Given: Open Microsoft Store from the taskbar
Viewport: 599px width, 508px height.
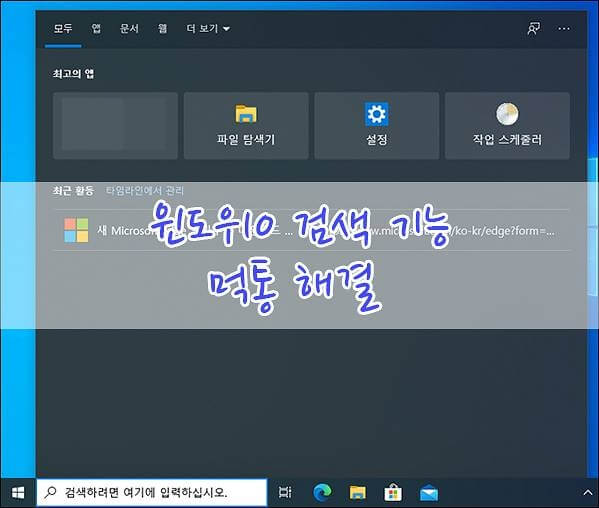Looking at the screenshot, I should (x=393, y=492).
